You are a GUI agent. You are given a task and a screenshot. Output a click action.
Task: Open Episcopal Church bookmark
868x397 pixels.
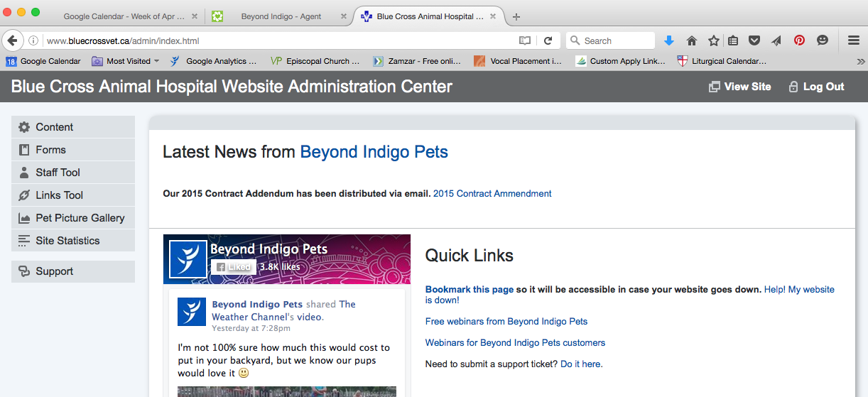tap(315, 61)
